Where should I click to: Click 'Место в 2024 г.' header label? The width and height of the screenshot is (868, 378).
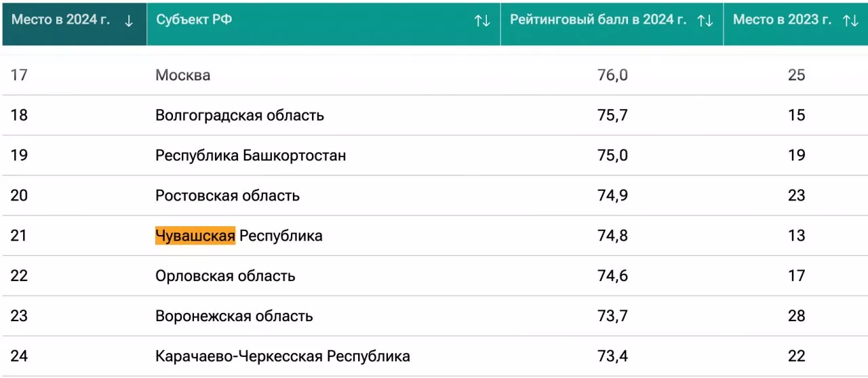coord(60,20)
